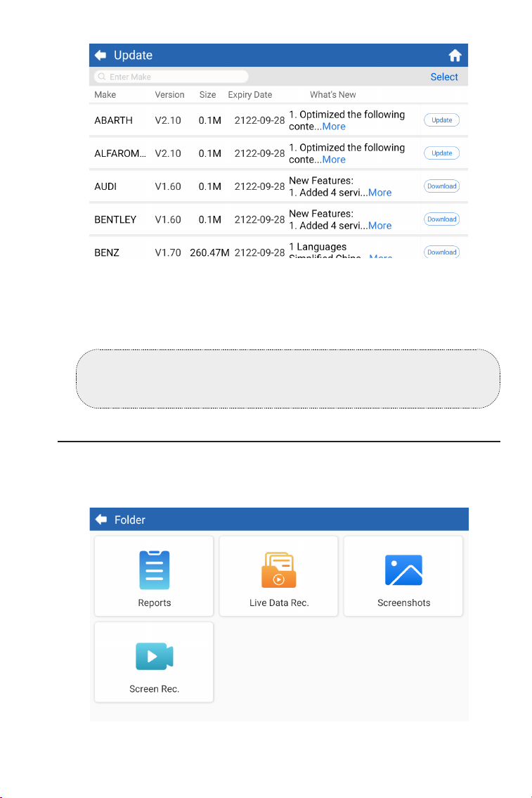Screen dimensions: 532x798
Task: Select the BENZ make name
Action: (107, 253)
